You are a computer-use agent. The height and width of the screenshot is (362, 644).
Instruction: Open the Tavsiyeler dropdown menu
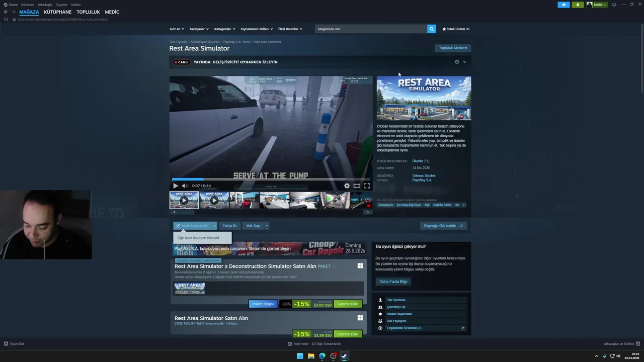[199, 29]
